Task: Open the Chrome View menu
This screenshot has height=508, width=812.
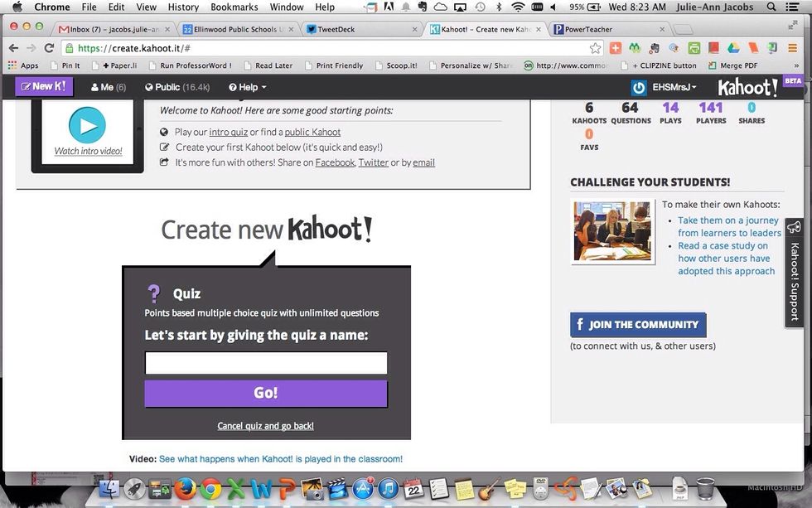Action: click(x=146, y=7)
